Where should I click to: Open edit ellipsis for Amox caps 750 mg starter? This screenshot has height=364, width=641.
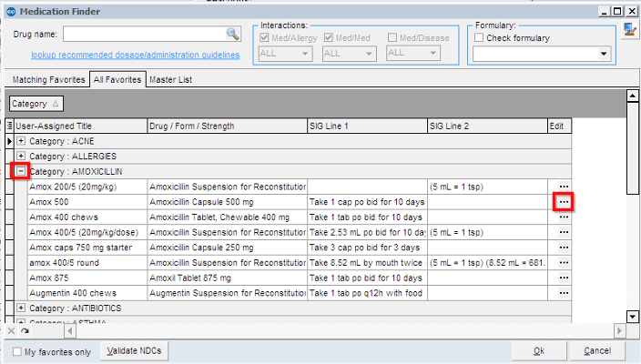click(564, 248)
